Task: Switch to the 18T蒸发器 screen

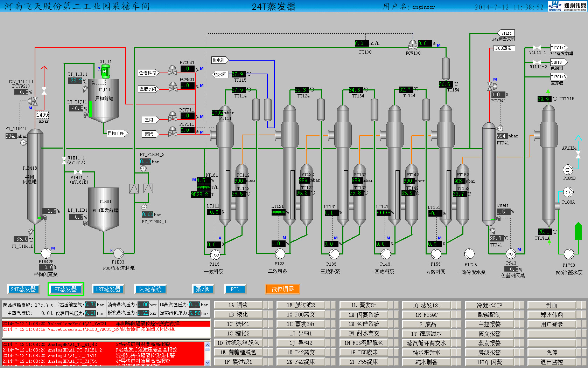Action: coord(108,289)
